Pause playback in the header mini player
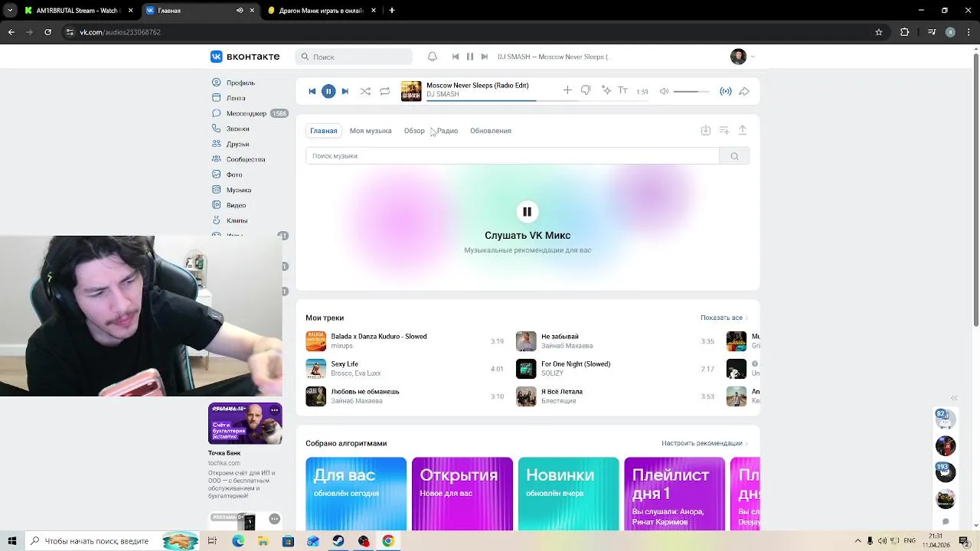Screen dimensions: 980x551 click(x=470, y=57)
